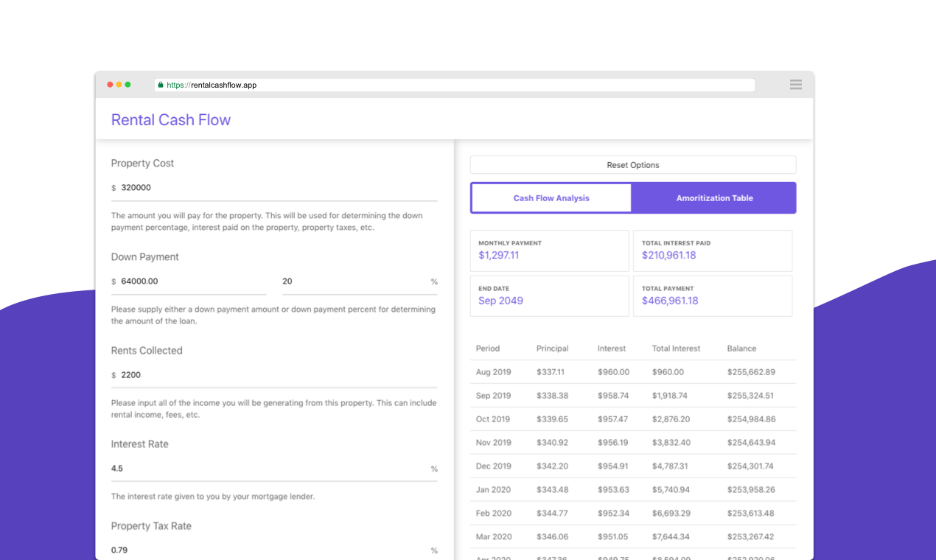Screen dimensions: 936x560
Task: Click the yellow traffic light window control
Action: (x=118, y=84)
